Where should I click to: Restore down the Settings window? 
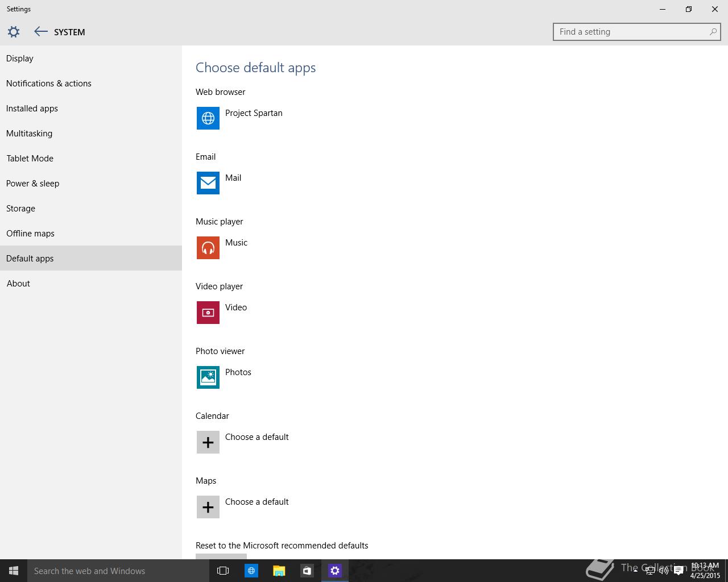click(x=689, y=9)
